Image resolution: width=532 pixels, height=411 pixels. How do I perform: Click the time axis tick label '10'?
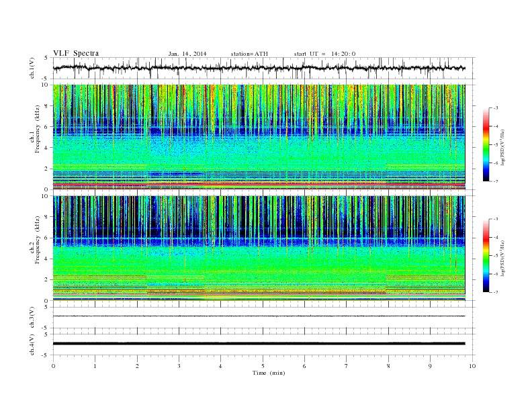[472, 366]
